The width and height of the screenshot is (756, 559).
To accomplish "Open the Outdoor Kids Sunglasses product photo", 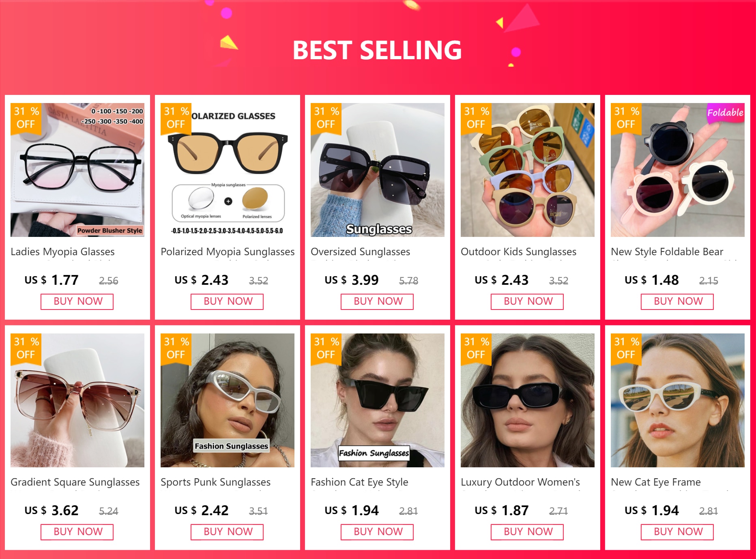I will pos(528,170).
